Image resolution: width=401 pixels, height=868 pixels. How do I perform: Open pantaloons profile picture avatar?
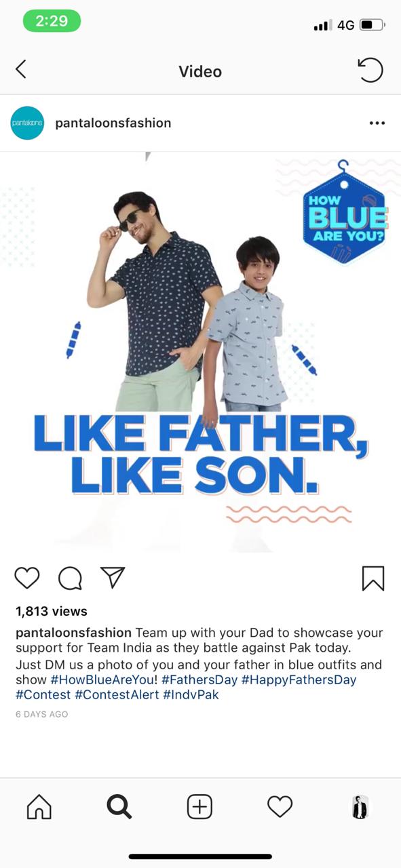pyautogui.click(x=27, y=123)
